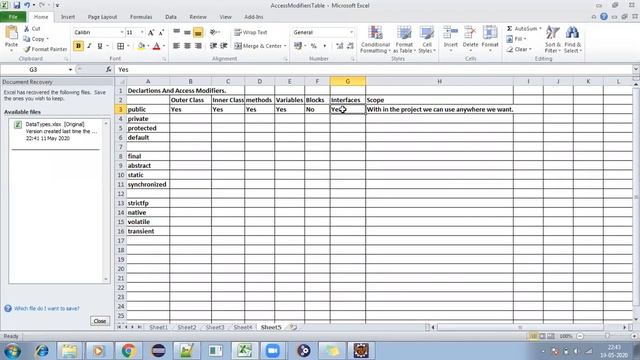
Task: Toggle Align Text Left
Action: [176, 46]
